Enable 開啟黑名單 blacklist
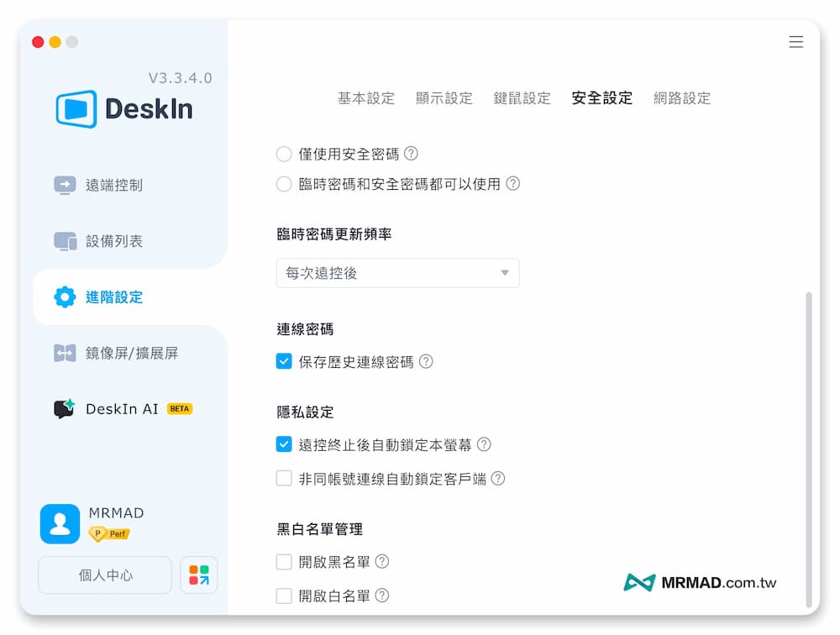 pos(284,563)
